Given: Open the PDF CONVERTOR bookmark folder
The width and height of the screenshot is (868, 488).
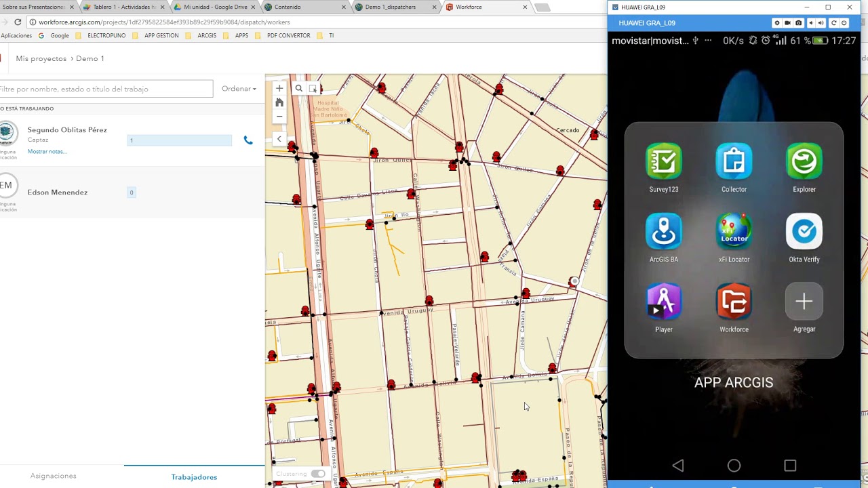Looking at the screenshot, I should (283, 35).
